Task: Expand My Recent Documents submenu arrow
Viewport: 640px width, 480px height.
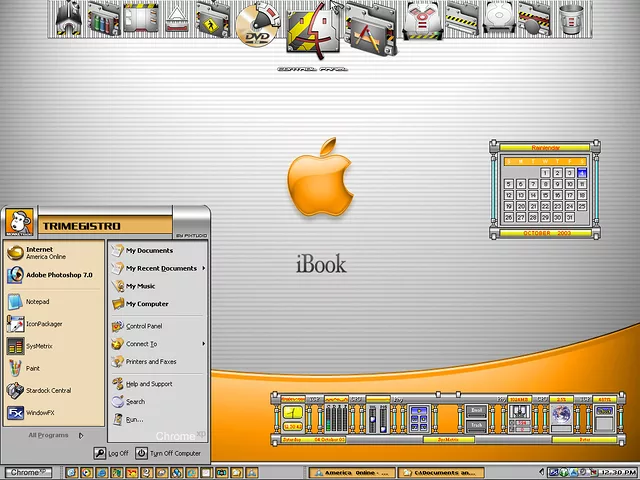Action: (x=203, y=268)
